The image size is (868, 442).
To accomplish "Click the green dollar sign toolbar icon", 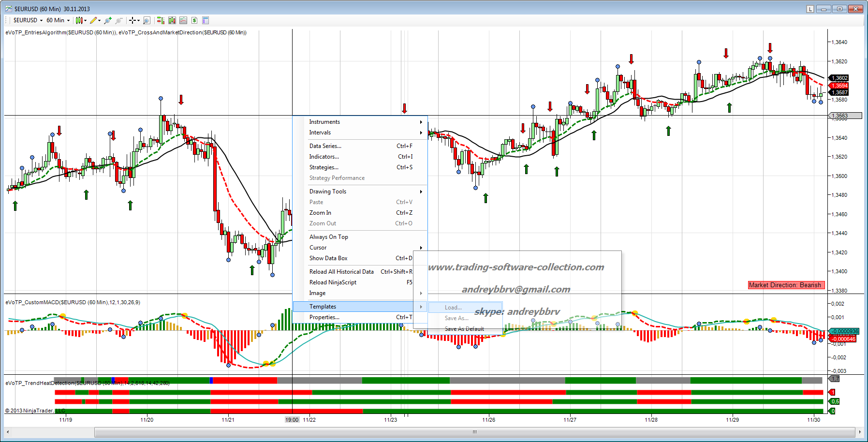I will (194, 20).
